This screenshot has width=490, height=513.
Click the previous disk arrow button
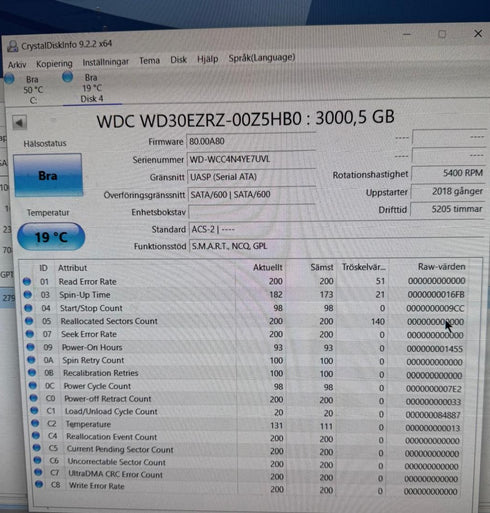pos(19,123)
